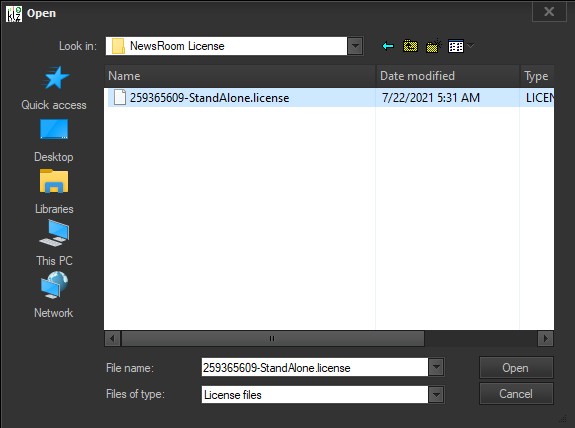Sort by Date modified column header
Viewport: 575px width, 428px height.
448,76
